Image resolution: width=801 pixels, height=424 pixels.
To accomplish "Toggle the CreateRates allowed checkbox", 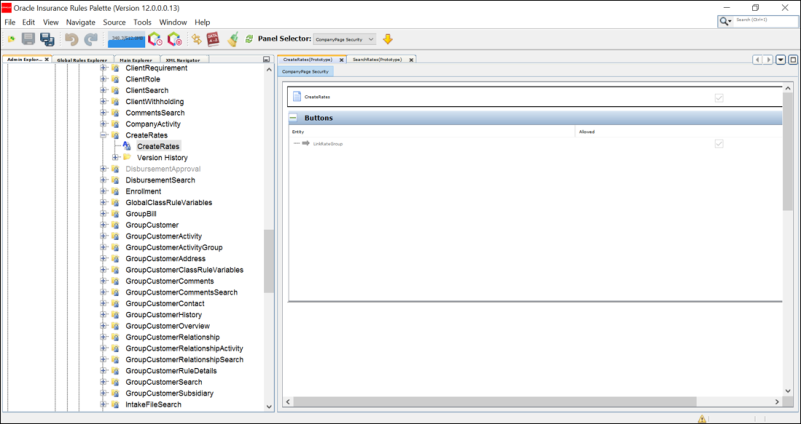I will [x=719, y=98].
